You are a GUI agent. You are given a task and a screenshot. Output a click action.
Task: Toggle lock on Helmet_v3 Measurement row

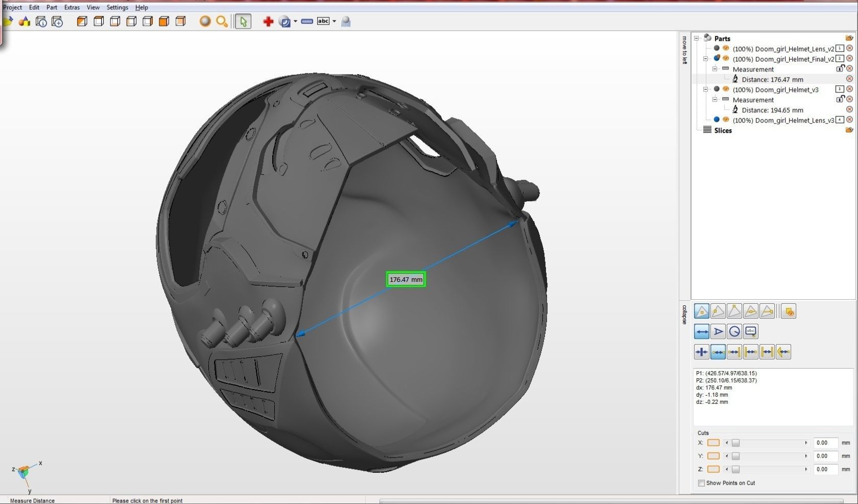840,99
